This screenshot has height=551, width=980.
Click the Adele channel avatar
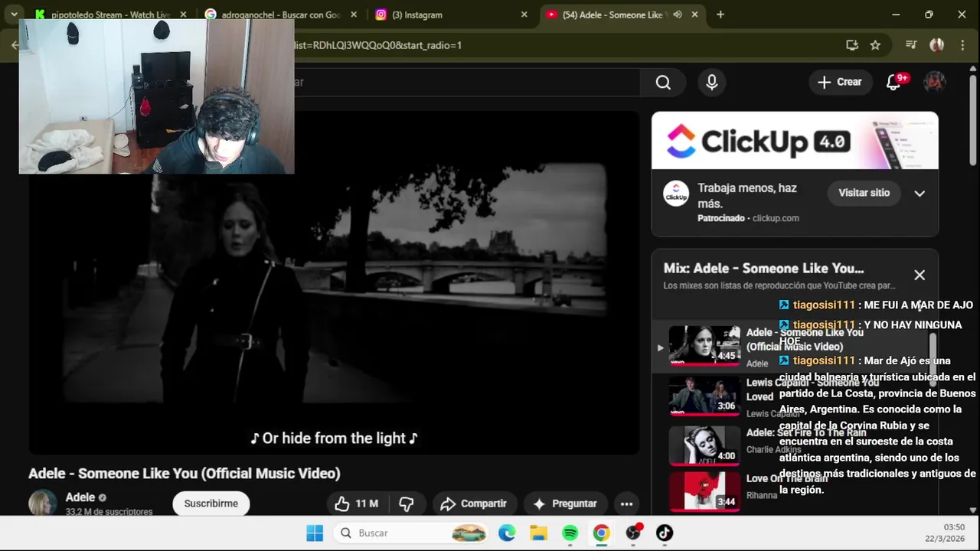coord(43,503)
